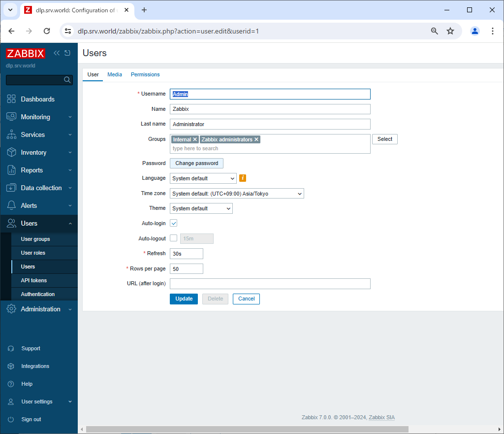Click the horizontal scrollbar at bottom
The image size is (504, 434).
(246, 429)
